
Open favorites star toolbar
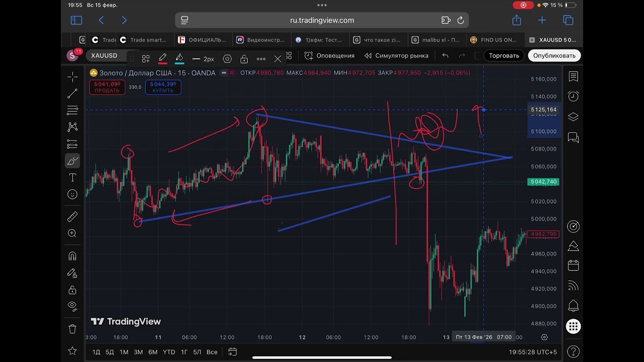[x=72, y=350]
